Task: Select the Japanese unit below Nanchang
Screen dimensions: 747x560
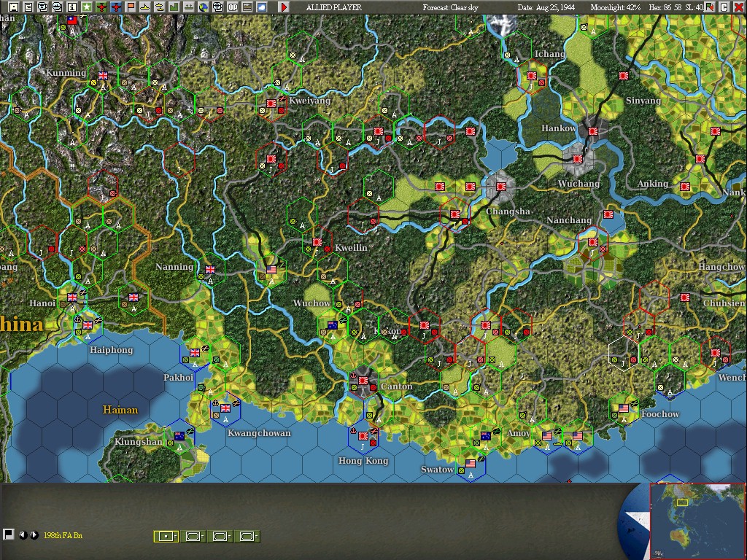Action: [592, 242]
